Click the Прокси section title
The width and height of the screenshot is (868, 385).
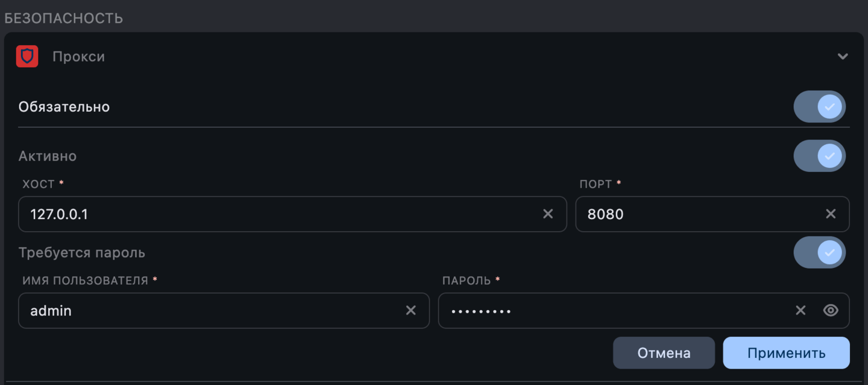coord(78,57)
